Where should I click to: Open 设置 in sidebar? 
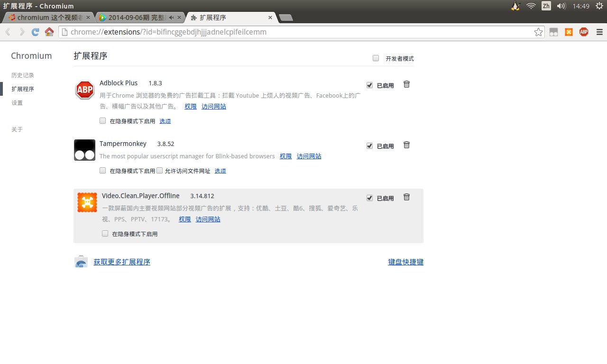pos(17,103)
